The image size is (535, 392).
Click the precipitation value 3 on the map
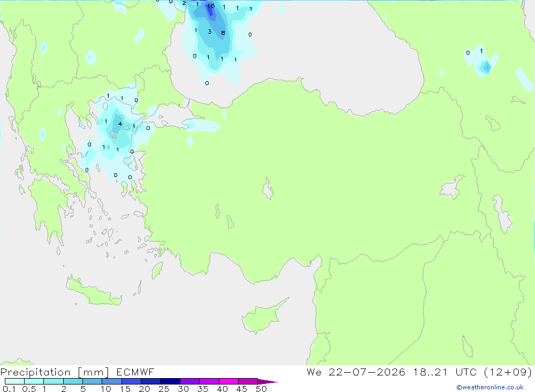click(210, 32)
